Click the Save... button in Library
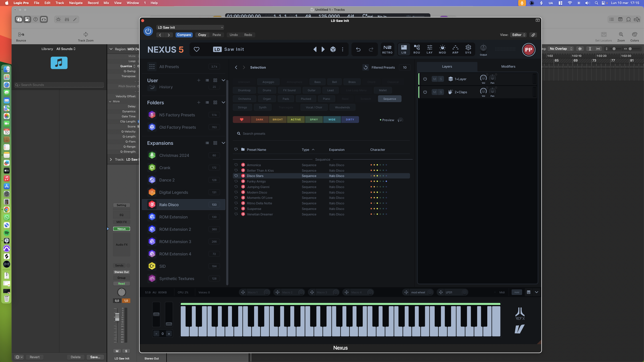 coord(95,357)
